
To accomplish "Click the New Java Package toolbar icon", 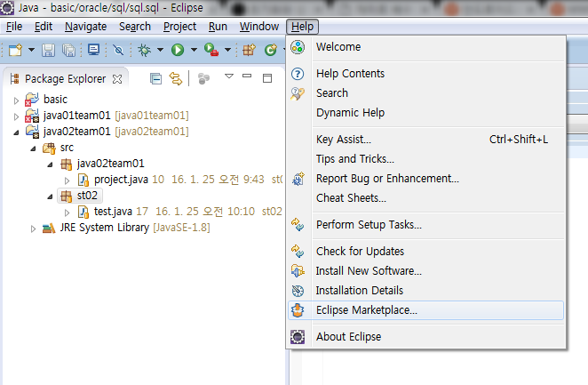I will 249,50.
